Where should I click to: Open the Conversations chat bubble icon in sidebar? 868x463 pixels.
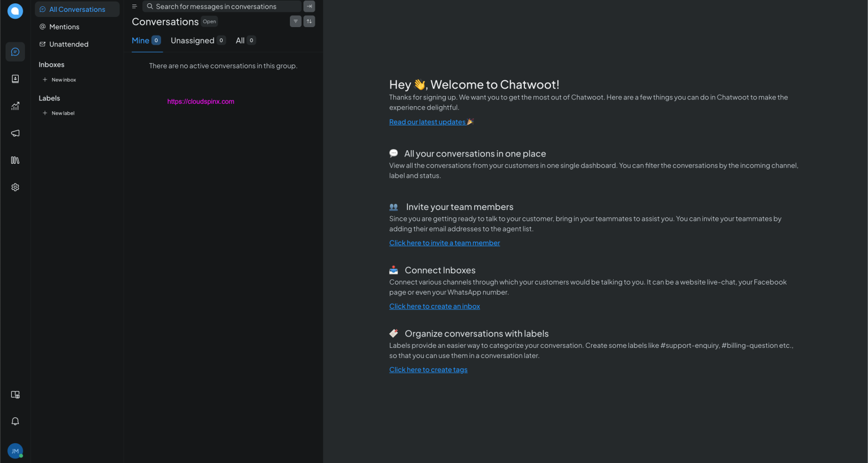pos(15,51)
